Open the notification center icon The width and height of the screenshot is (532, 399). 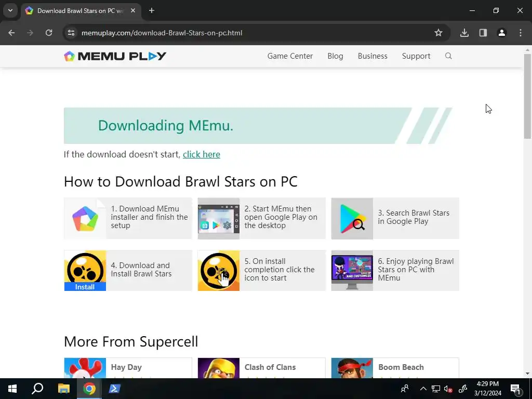[x=515, y=389]
